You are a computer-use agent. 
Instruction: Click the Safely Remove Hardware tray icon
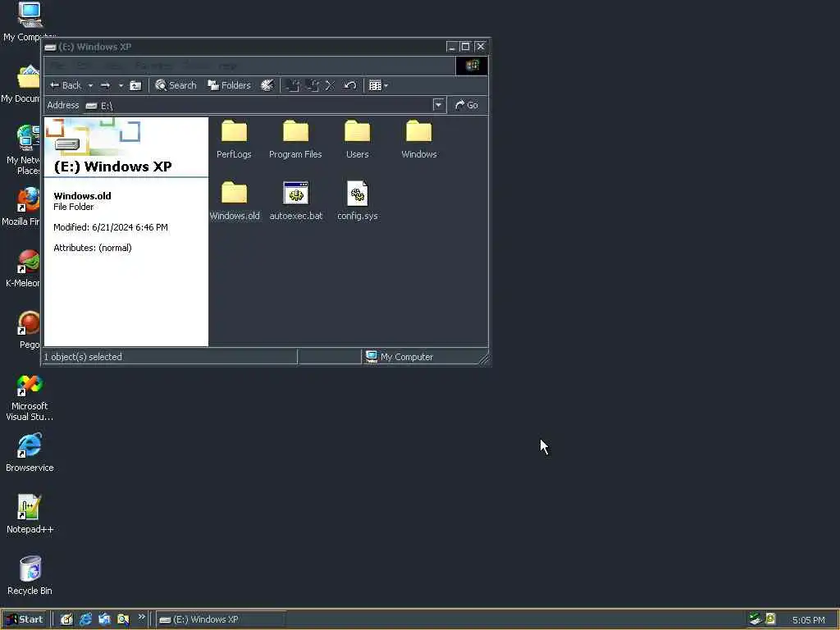pyautogui.click(x=756, y=619)
